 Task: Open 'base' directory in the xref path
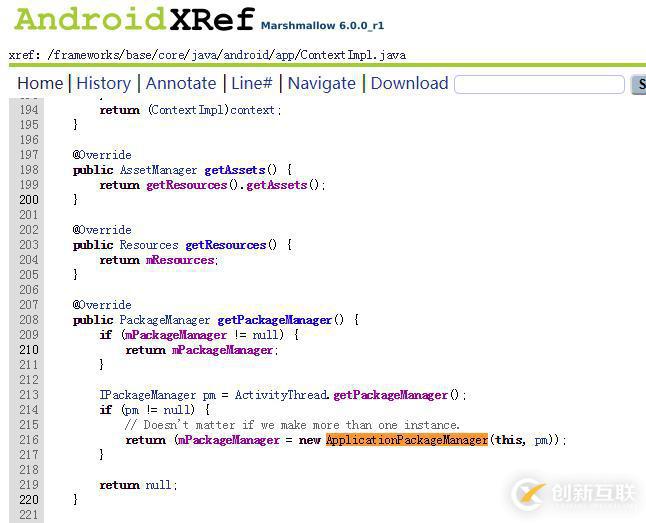[138, 55]
